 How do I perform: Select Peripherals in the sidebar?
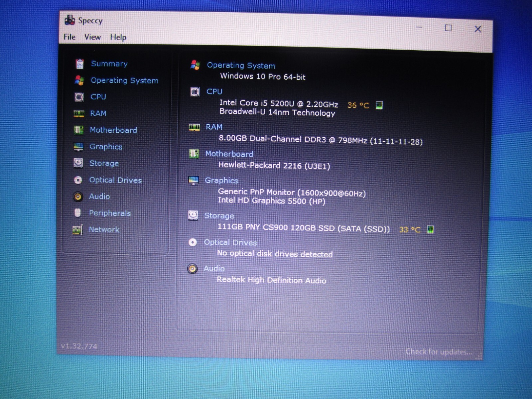[110, 213]
